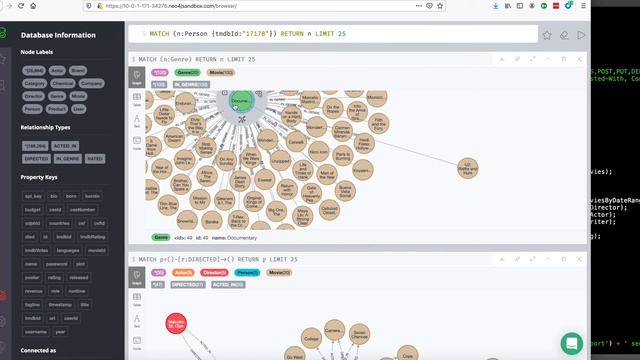
Task: Bookmark the page with the address bar star
Action: pyautogui.click(x=440, y=6)
